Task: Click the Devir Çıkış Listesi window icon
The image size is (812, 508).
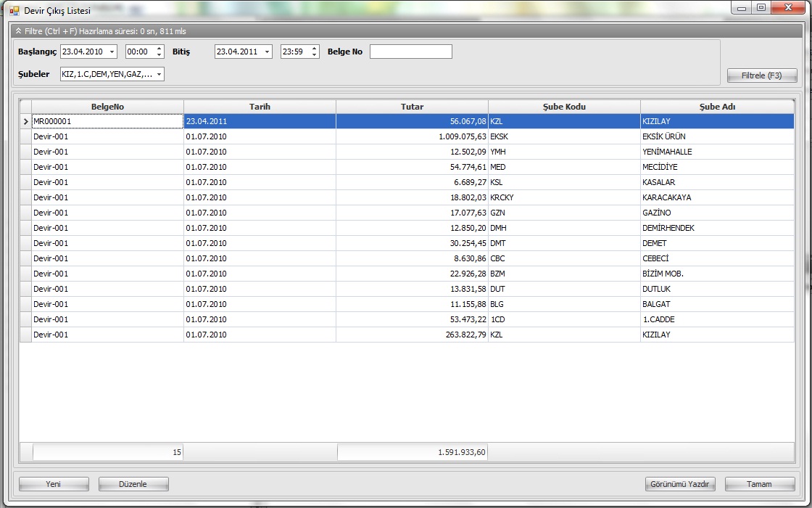Action: [x=14, y=10]
